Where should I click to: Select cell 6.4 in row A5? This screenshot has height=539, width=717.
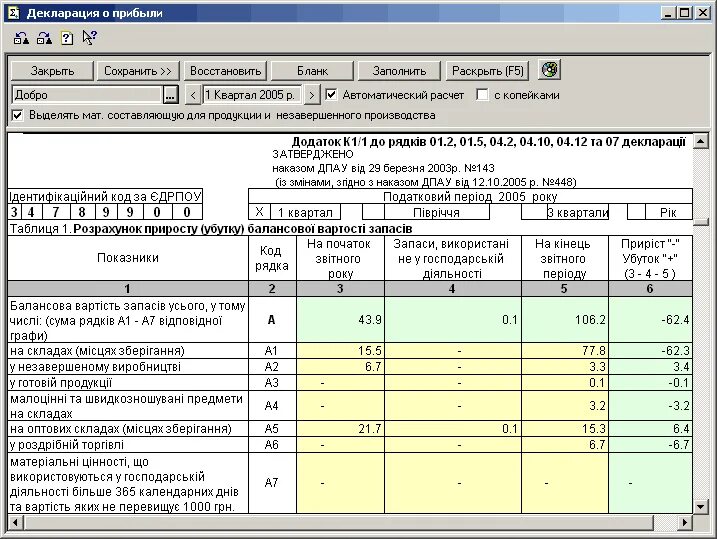pyautogui.click(x=651, y=429)
